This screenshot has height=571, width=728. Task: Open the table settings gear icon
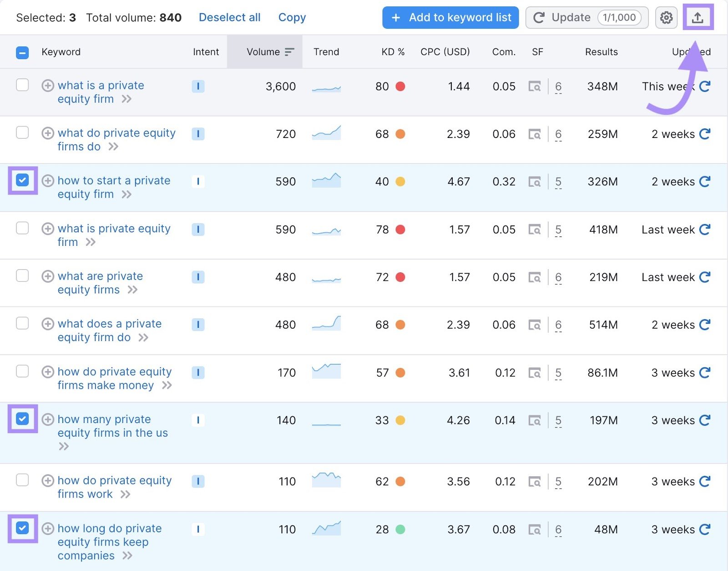click(666, 18)
